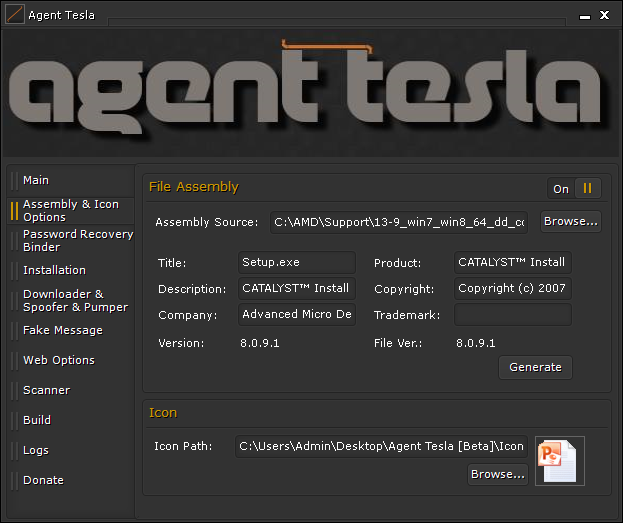This screenshot has height=523, width=623.
Task: Toggle the File Assembly On switch
Action: point(574,188)
